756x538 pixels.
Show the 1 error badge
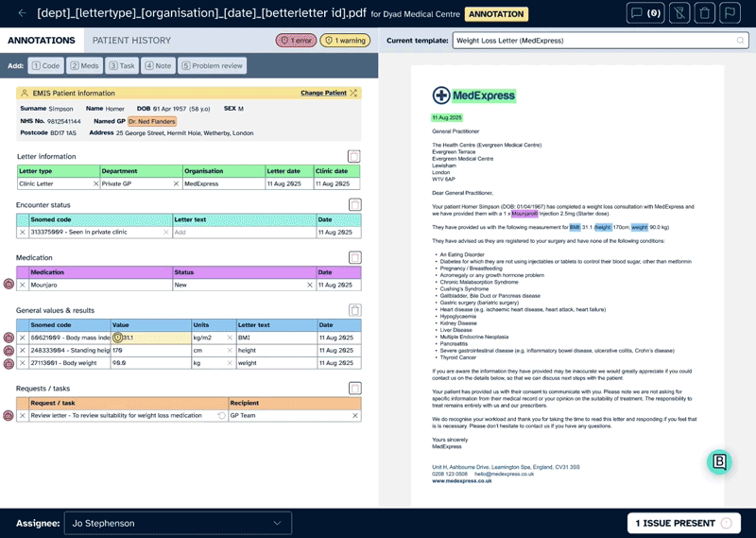pos(296,40)
